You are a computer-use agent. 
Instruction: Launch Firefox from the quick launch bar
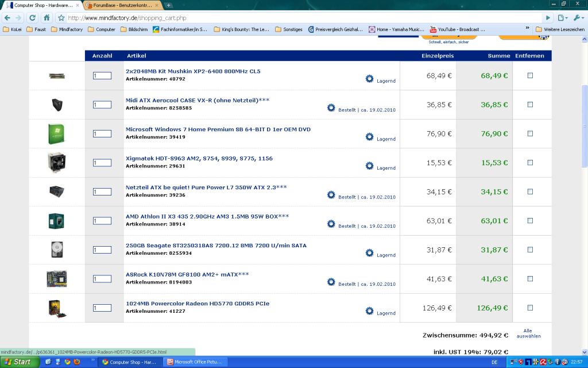tap(76, 362)
